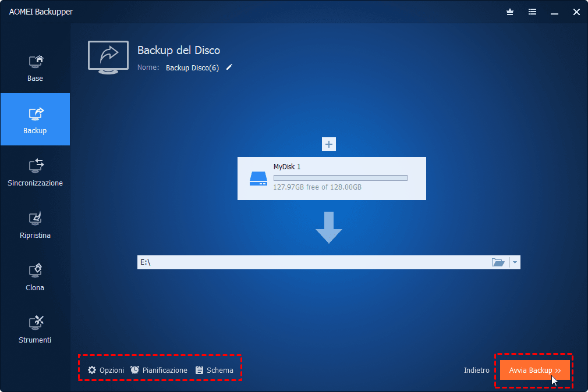Open Pianificazione schedule settings

click(159, 370)
